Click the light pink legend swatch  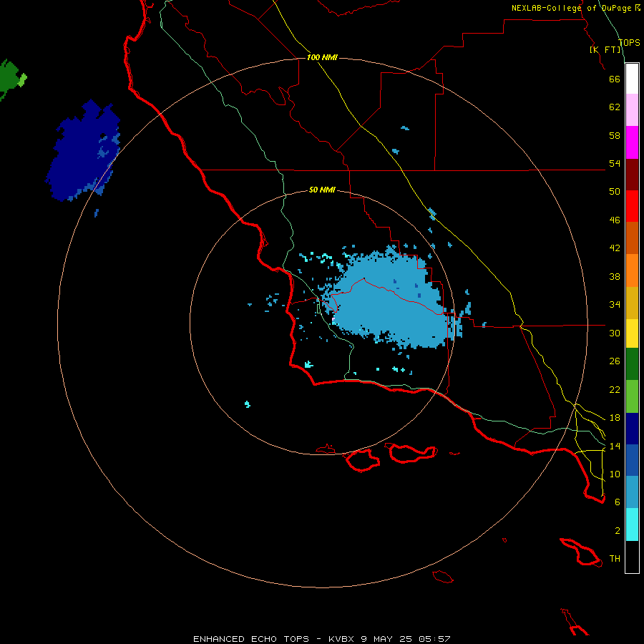point(632,109)
